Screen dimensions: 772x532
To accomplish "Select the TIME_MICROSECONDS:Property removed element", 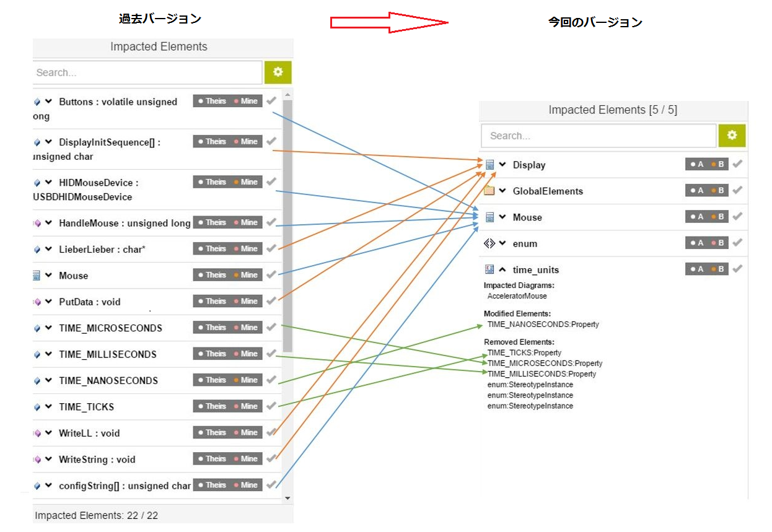I will [545, 363].
